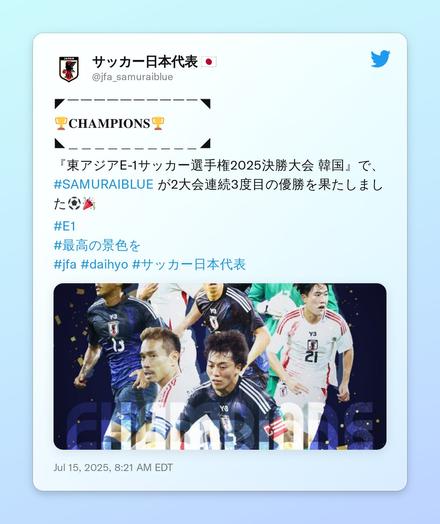Screen dimensions: 440x524
Task: Open the #E1 hashtag
Action: point(65,226)
